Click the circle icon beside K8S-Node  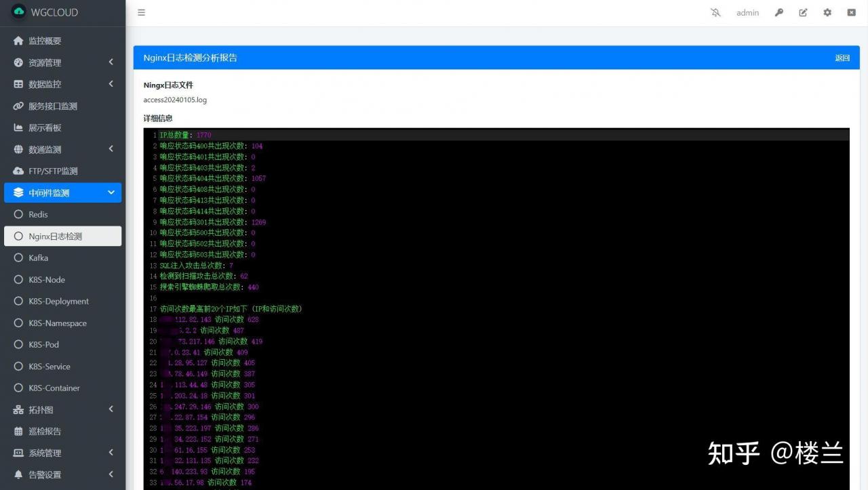click(18, 279)
